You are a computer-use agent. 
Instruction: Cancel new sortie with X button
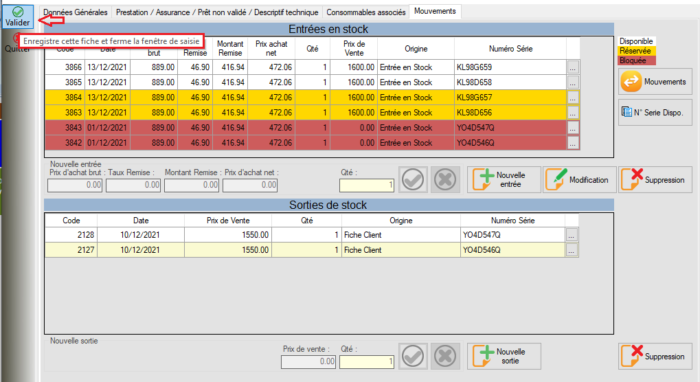coord(445,356)
